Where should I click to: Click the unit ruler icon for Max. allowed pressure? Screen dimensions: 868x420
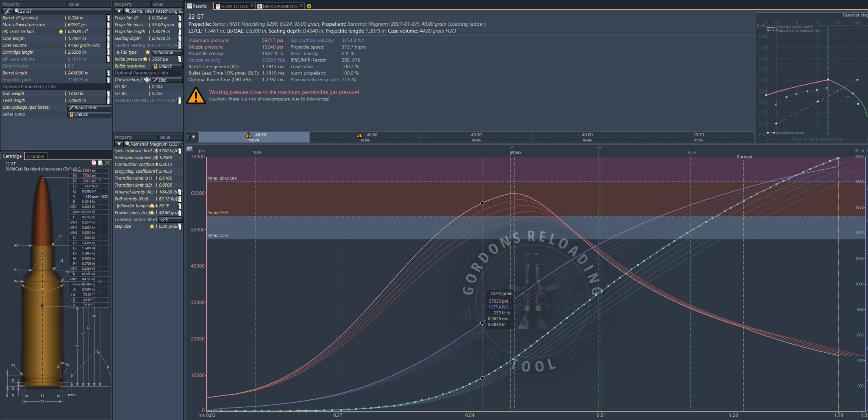[x=108, y=25]
